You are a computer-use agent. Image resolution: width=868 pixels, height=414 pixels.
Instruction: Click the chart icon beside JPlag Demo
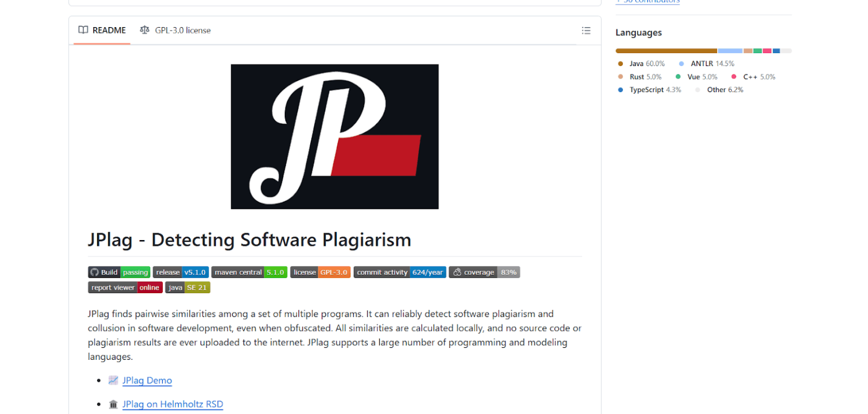coord(112,380)
